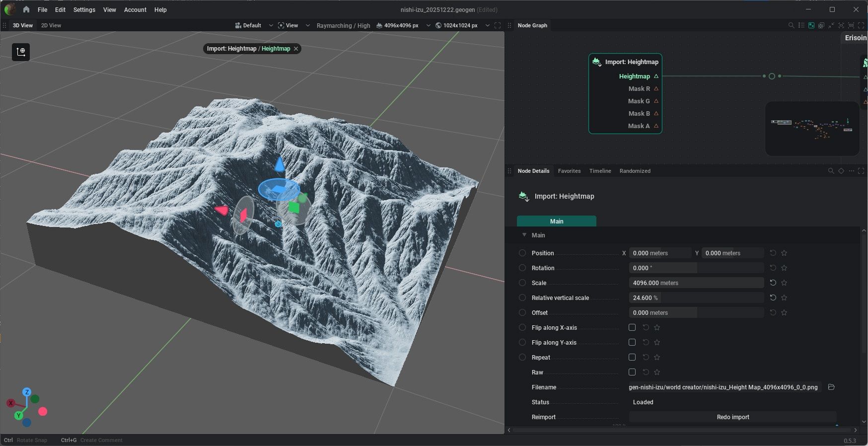This screenshot has width=868, height=446.
Task: Maximize the 3D viewport panel
Action: click(498, 25)
